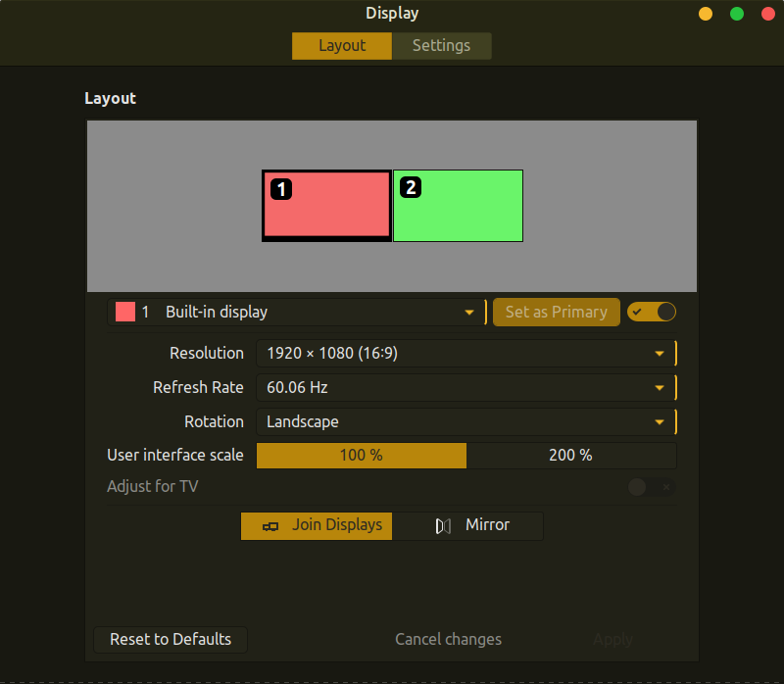Click the red color swatch for display 1
This screenshot has width=784, height=684.
click(125, 312)
